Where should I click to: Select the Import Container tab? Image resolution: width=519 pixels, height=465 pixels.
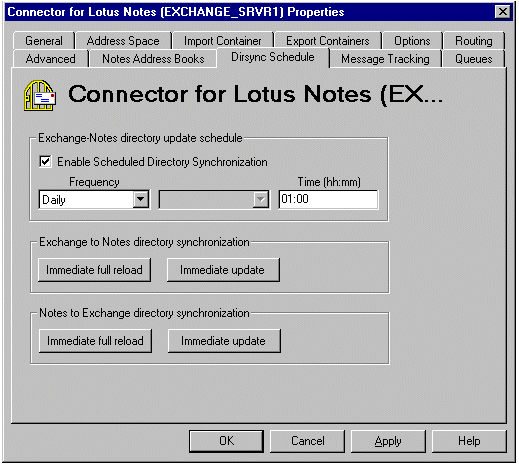pyautogui.click(x=223, y=41)
